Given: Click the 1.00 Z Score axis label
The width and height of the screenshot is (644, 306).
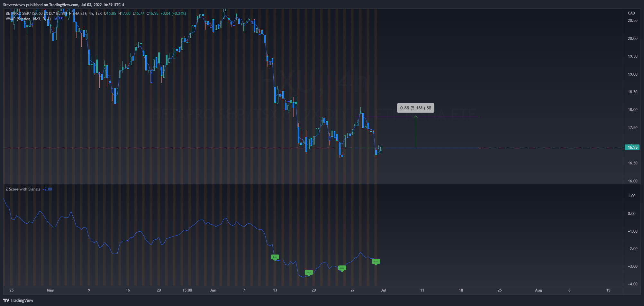Looking at the screenshot, I should point(631,196).
